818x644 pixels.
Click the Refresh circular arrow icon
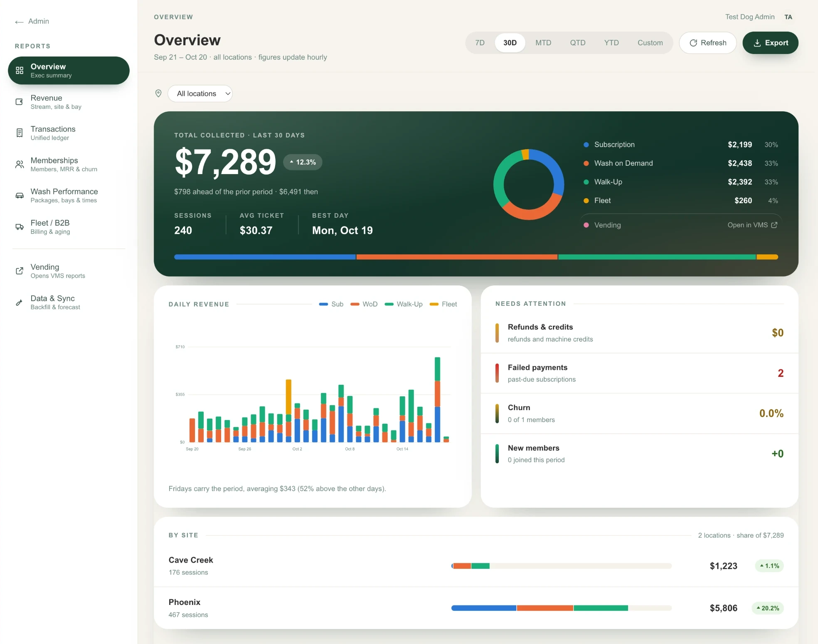(693, 43)
